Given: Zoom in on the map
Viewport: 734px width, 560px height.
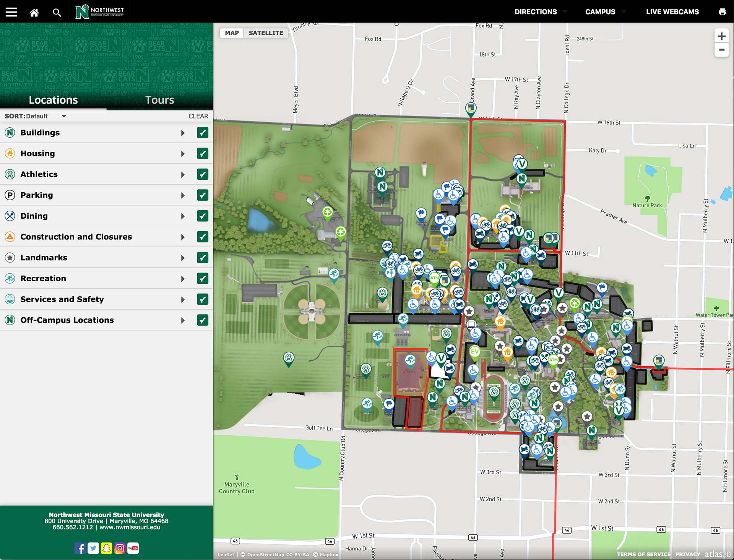Looking at the screenshot, I should click(x=721, y=36).
